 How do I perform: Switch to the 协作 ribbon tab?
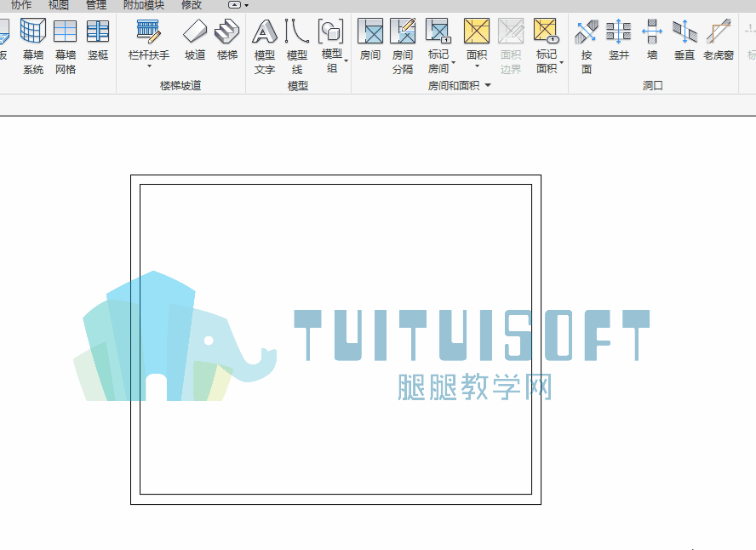pos(21,5)
